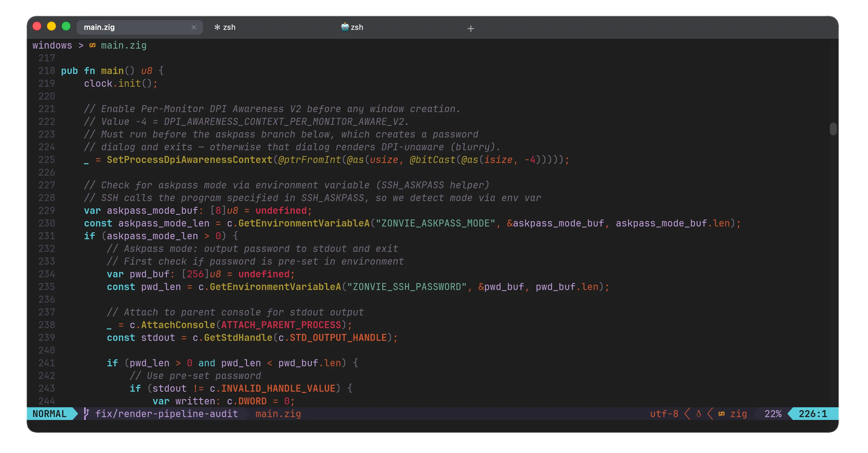Click the windows breadcrumb segment
The image size is (868, 453).
click(52, 45)
